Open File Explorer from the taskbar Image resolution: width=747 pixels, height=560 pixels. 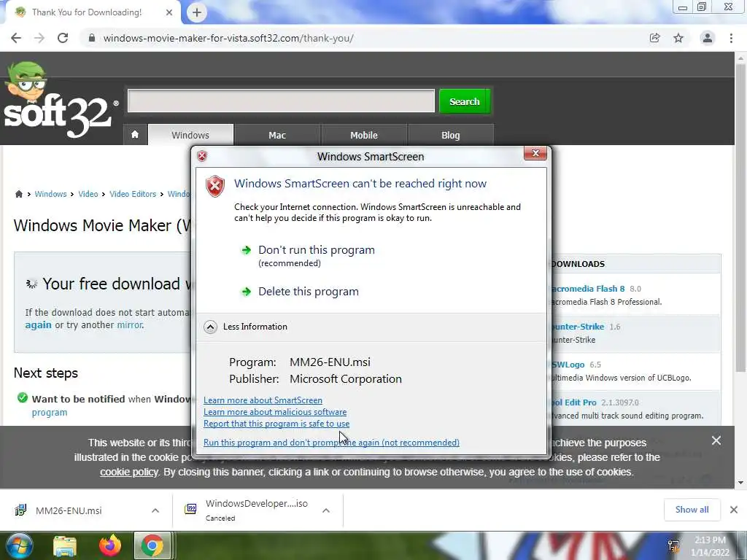coord(65,546)
